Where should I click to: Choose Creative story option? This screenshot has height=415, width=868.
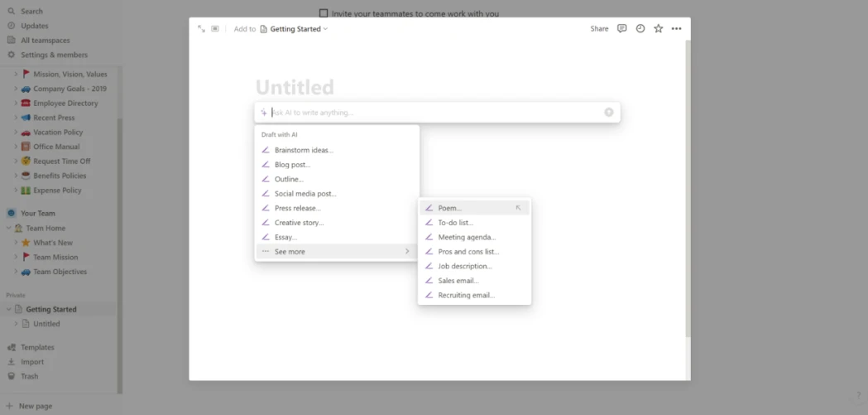point(337,223)
